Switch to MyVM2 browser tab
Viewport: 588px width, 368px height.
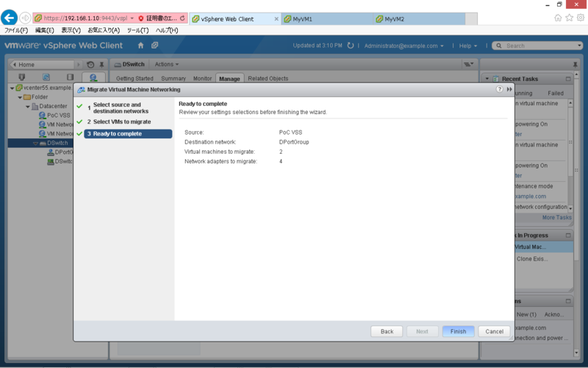(x=419, y=19)
